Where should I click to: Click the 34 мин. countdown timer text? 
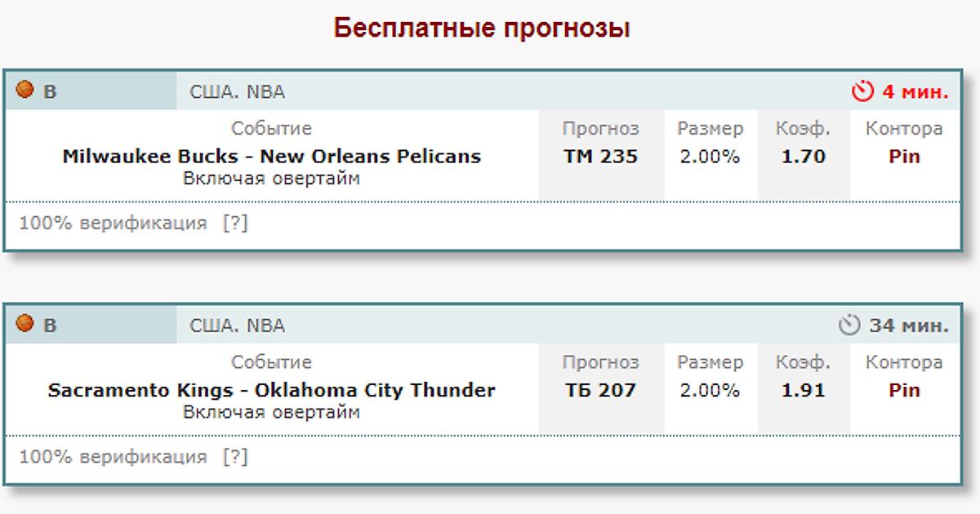908,326
